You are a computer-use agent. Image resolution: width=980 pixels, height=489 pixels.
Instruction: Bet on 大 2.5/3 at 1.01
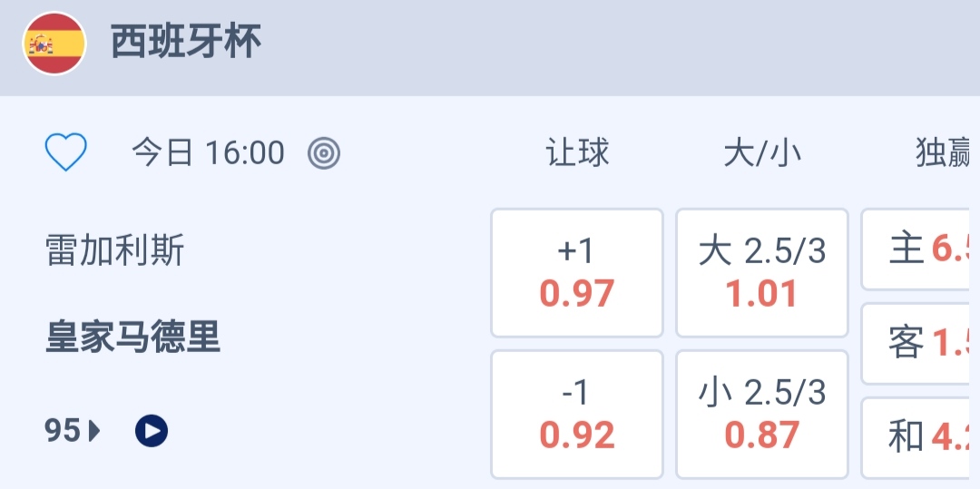(x=762, y=273)
